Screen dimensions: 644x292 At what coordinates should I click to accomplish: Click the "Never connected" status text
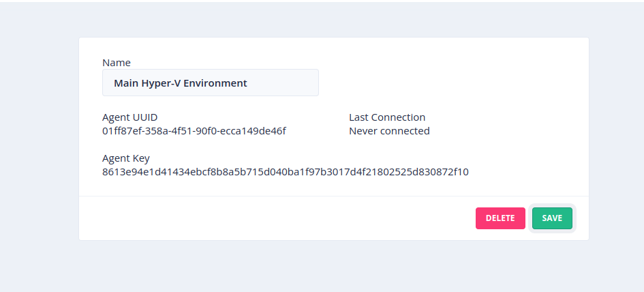point(389,131)
